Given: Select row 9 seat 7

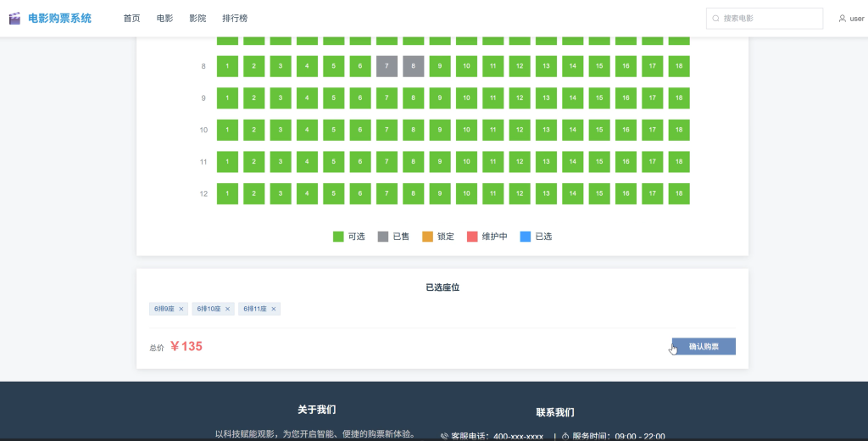Looking at the screenshot, I should point(387,98).
